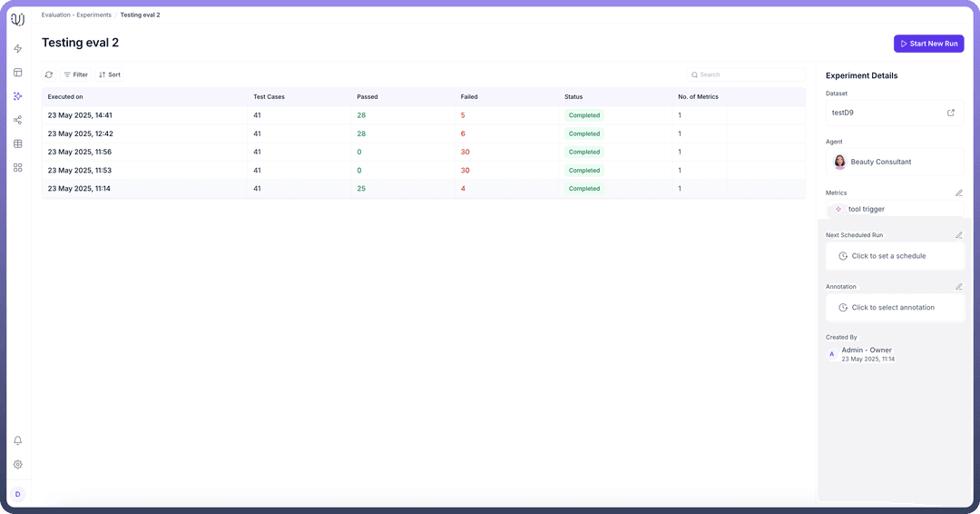Open the table grid icon in sidebar
Image resolution: width=980 pixels, height=514 pixels.
(x=18, y=143)
